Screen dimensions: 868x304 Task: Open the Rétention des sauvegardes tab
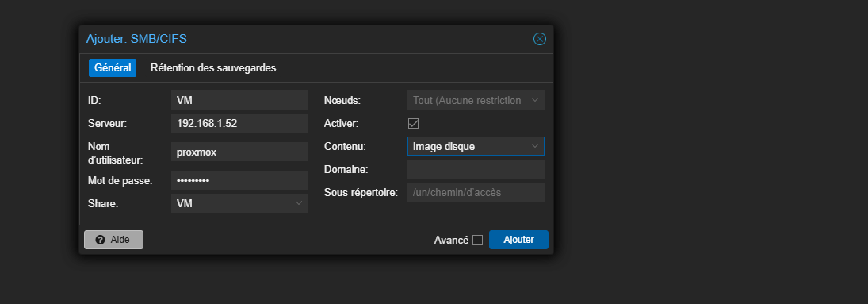coord(213,68)
